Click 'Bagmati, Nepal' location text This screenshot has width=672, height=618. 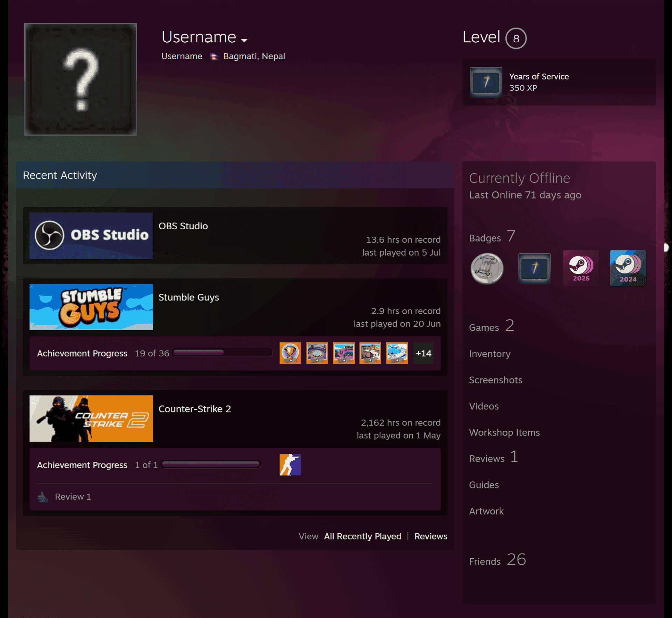point(254,56)
